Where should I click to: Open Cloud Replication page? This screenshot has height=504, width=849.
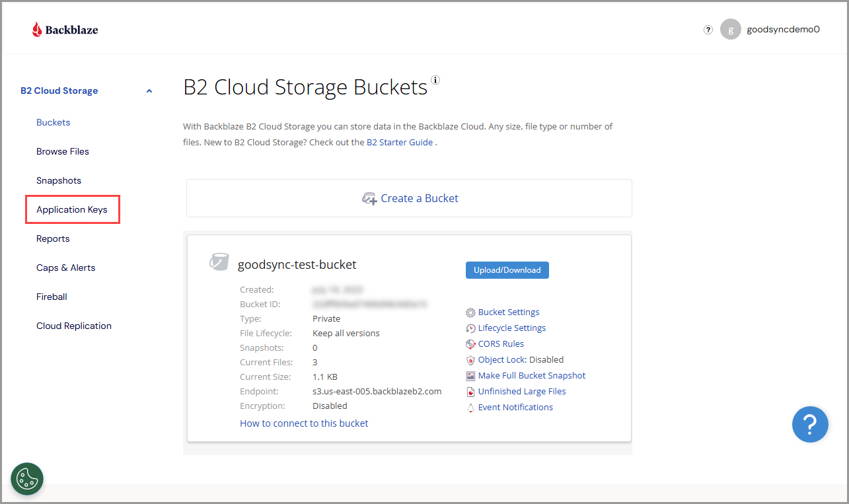pyautogui.click(x=74, y=326)
